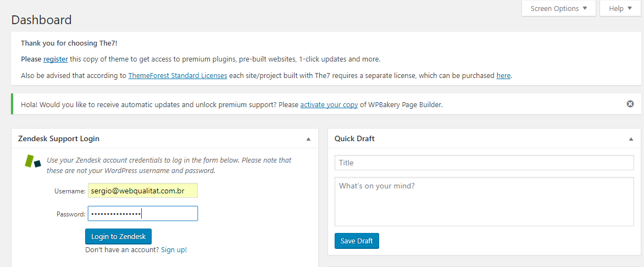Click the Dashboard page heading

point(42,20)
